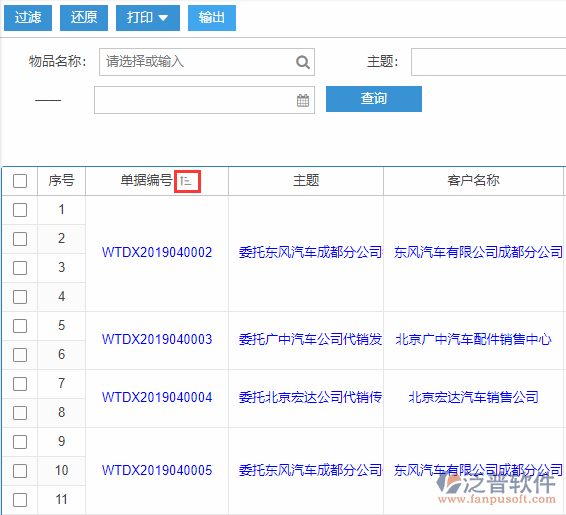Open customer 北京宏达汽车销售公司

[x=474, y=398]
